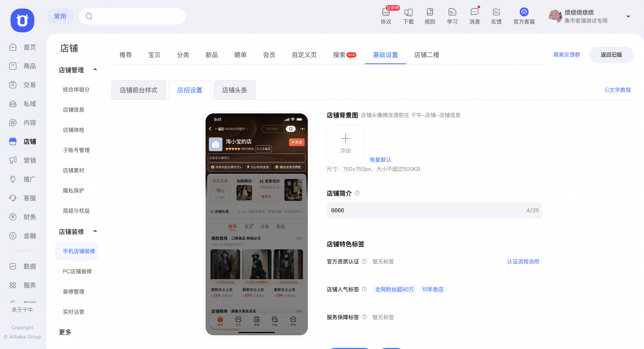Click the 返回旧版 button
Image resolution: width=644 pixels, height=349 pixels.
[611, 55]
